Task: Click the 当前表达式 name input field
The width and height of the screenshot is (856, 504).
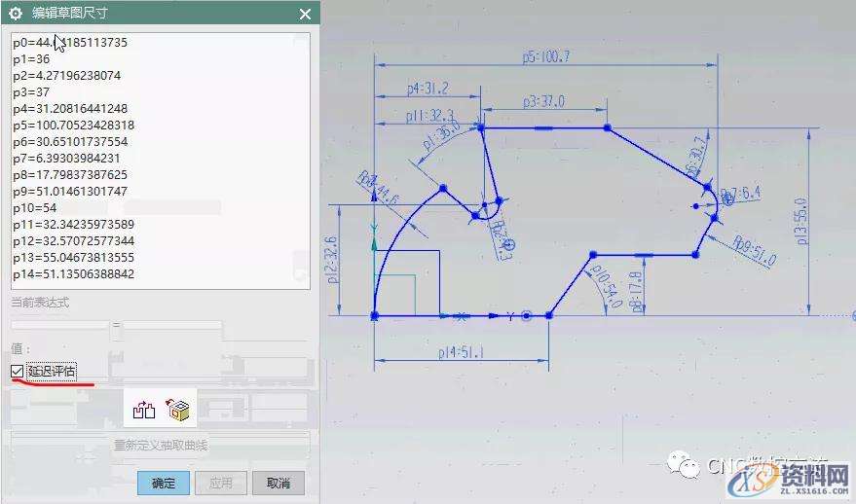Action: click(58, 326)
